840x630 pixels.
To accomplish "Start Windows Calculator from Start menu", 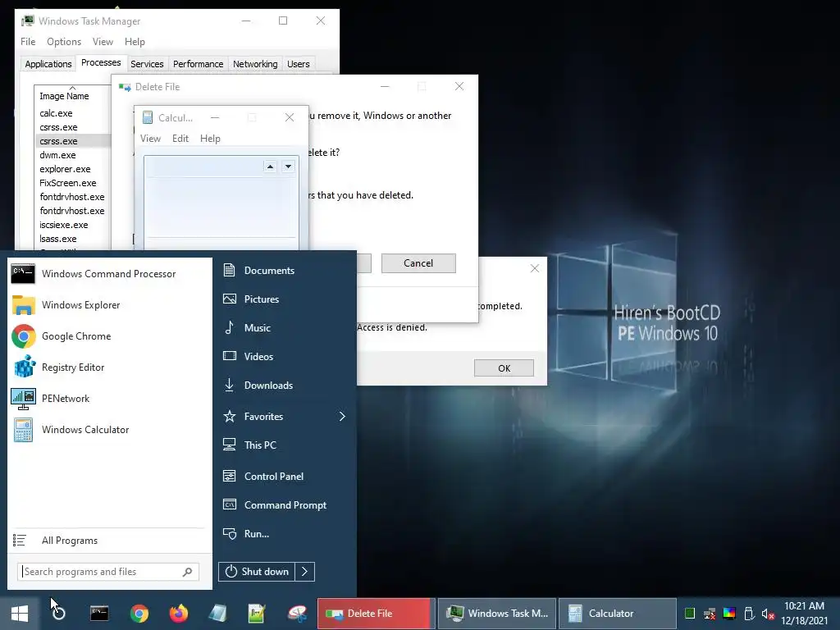I will pos(109,430).
